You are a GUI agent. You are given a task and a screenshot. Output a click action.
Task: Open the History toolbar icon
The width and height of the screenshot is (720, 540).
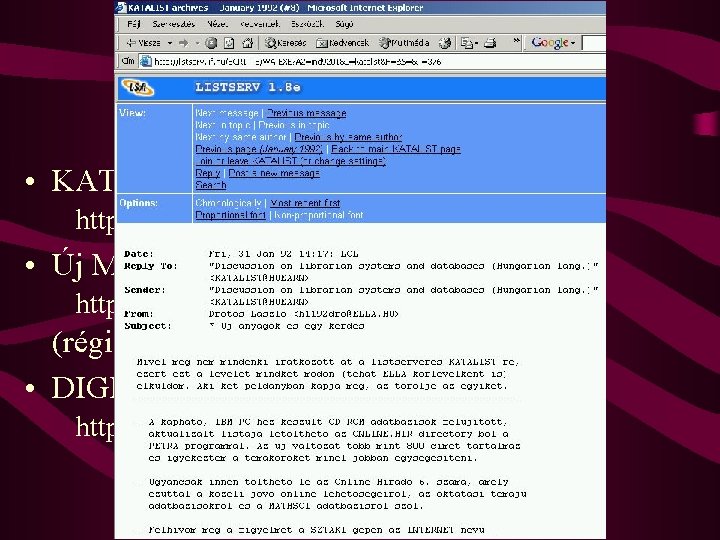pyautogui.click(x=444, y=43)
